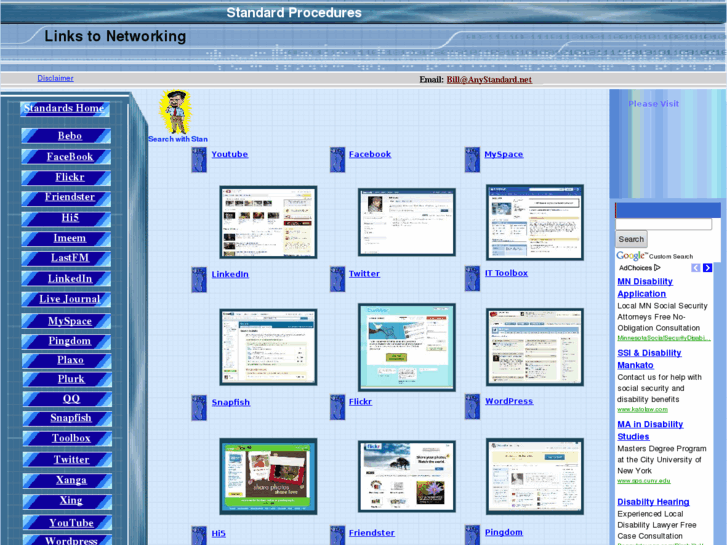Click the bullet icon beside WordPress link
This screenshot has height=545, width=727.
(472, 406)
